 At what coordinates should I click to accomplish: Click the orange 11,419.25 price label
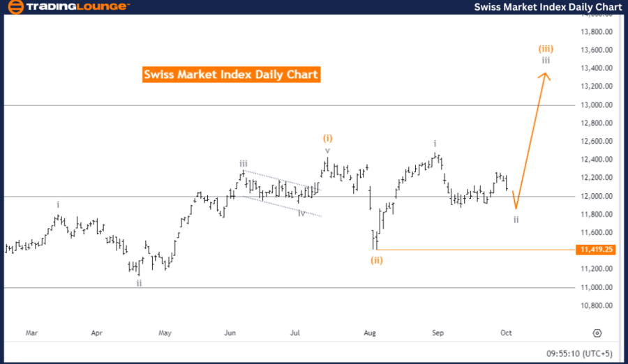[596, 249]
